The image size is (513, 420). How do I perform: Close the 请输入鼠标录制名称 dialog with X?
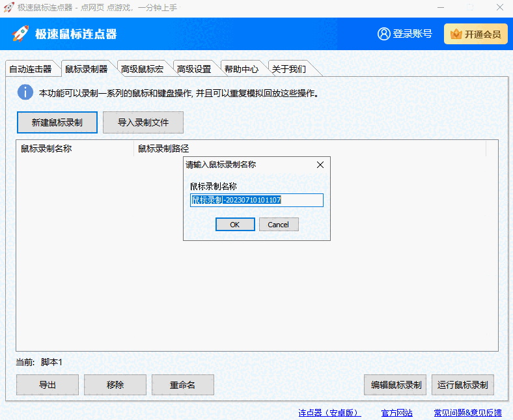[320, 165]
